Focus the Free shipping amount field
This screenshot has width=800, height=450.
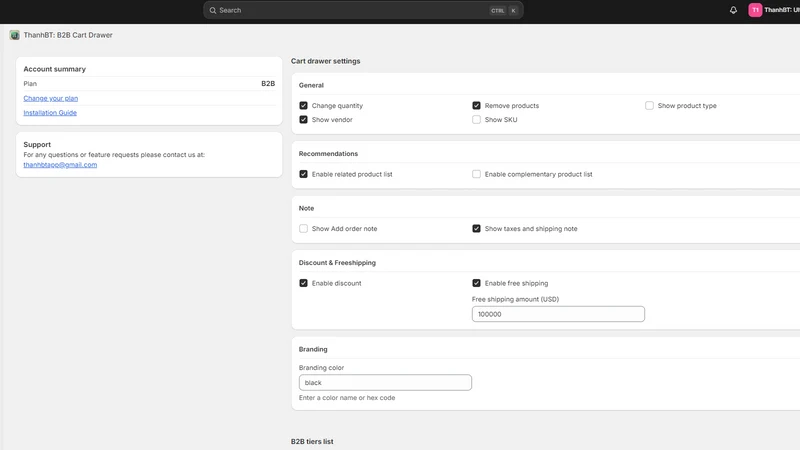pyautogui.click(x=558, y=314)
